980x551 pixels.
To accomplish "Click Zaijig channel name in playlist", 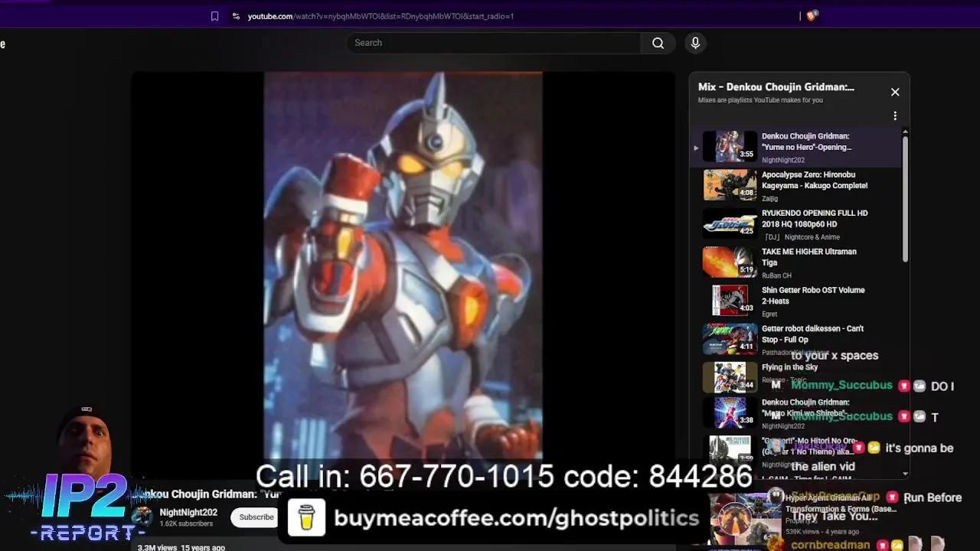I will click(769, 199).
